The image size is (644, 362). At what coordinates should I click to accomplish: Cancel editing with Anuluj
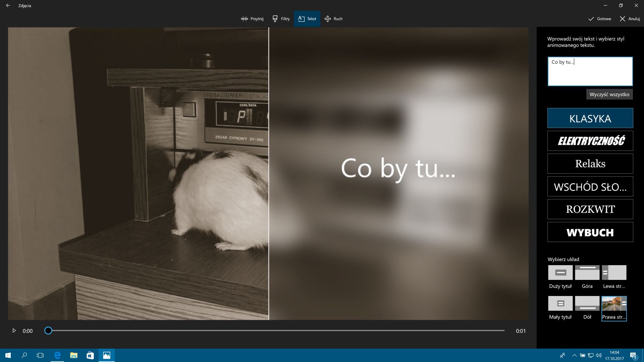(x=630, y=19)
